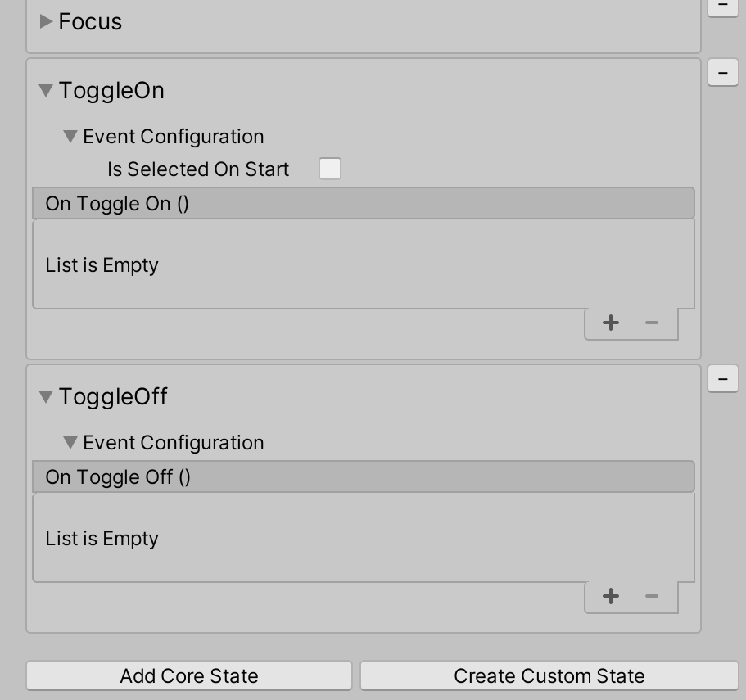Select the ToggleOn header label
Image resolution: width=746 pixels, height=700 pixels.
(x=111, y=90)
